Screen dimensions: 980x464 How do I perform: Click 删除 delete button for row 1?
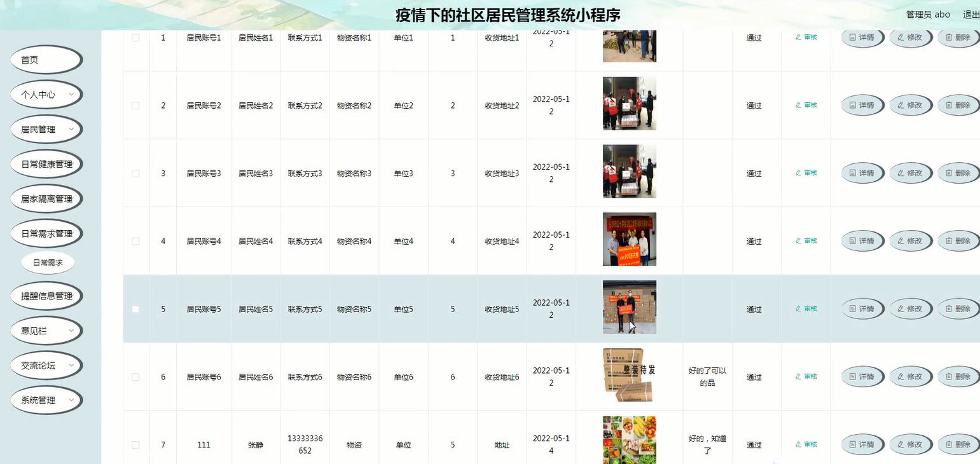[x=958, y=38]
